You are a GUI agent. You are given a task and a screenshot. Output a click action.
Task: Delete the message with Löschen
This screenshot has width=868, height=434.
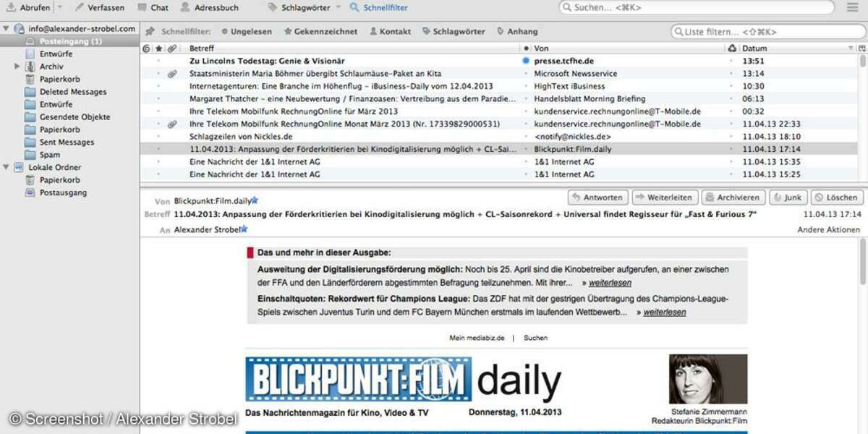pos(836,197)
